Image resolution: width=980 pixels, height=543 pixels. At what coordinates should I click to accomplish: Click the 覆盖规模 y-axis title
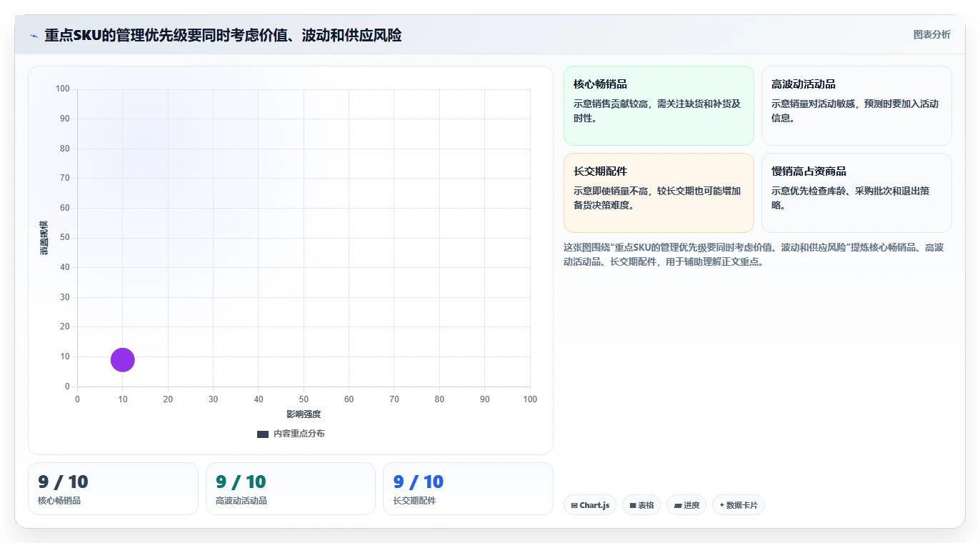pos(44,238)
